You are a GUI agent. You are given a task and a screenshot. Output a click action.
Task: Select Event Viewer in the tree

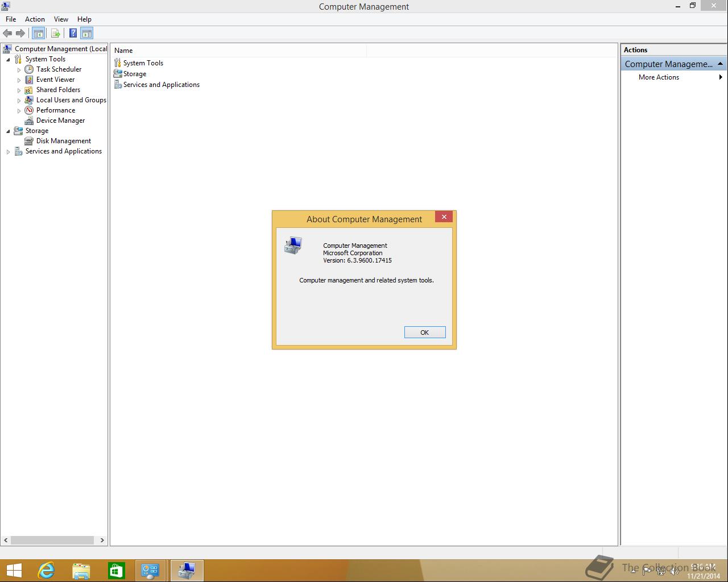pyautogui.click(x=55, y=80)
